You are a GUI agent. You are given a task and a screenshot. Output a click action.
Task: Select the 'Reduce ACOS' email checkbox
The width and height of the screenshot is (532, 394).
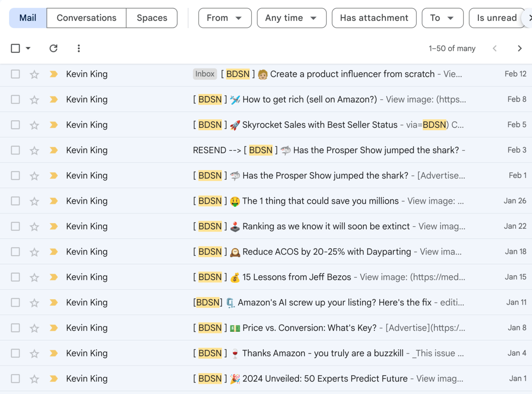(15, 252)
